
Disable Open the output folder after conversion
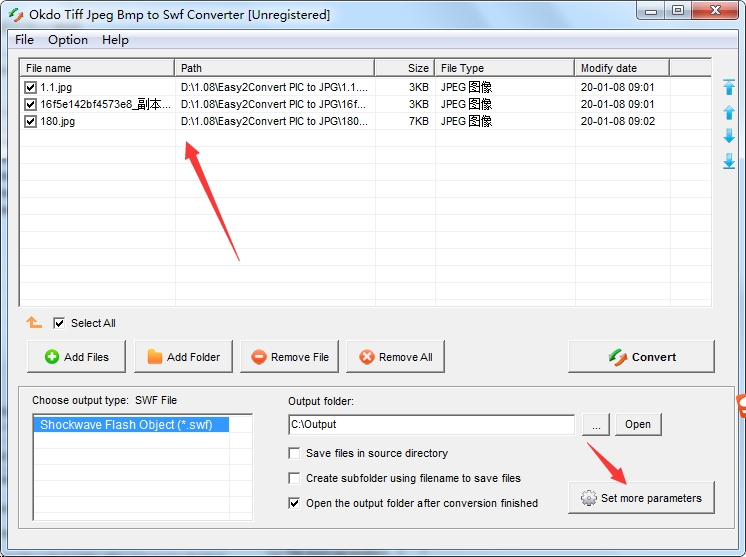click(x=294, y=503)
